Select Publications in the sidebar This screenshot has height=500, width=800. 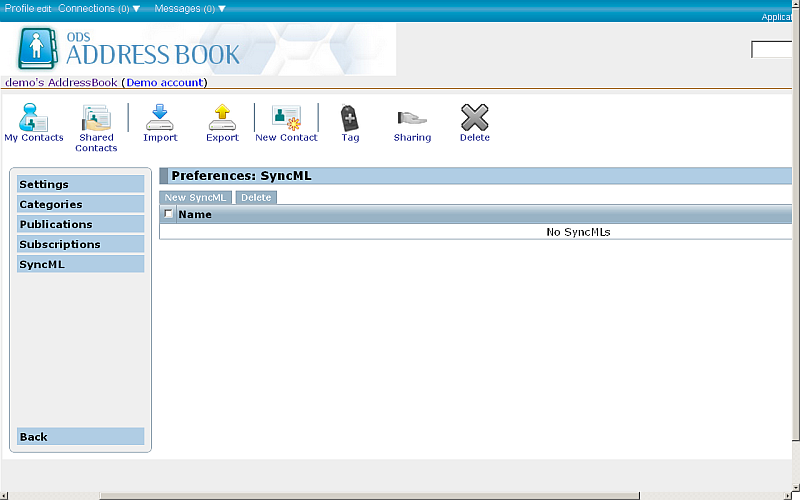click(81, 224)
